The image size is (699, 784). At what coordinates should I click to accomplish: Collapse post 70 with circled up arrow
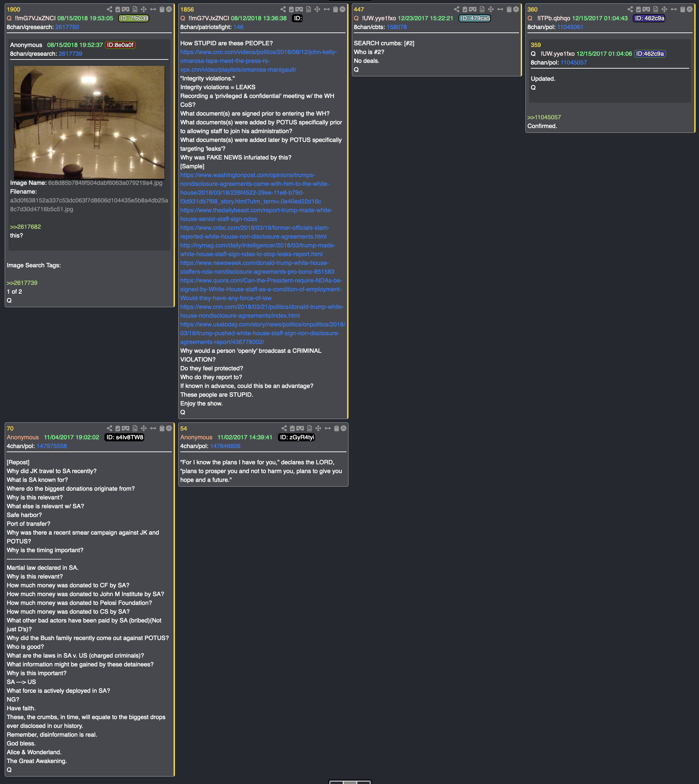click(x=169, y=428)
